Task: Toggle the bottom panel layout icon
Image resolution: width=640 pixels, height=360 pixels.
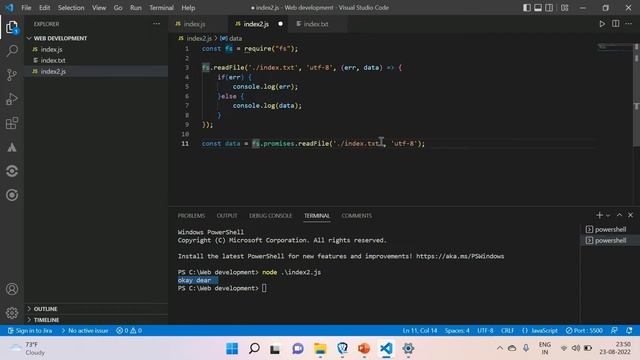Action: pyautogui.click(x=538, y=8)
